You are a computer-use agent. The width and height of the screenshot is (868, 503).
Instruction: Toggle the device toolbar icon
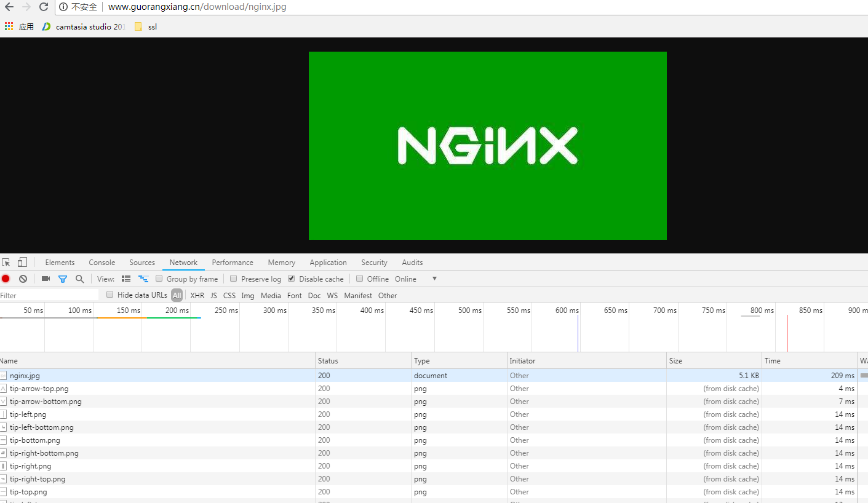(22, 262)
